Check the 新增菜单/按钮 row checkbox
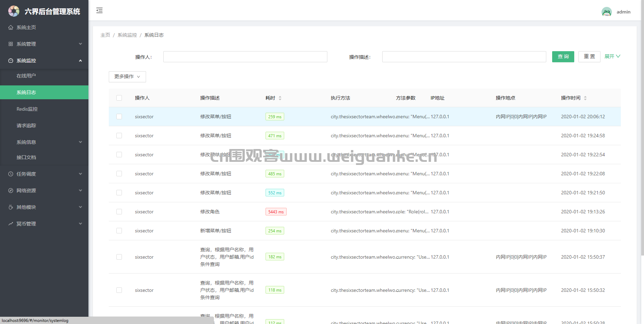Viewport: 644px width, 324px height. click(x=119, y=231)
